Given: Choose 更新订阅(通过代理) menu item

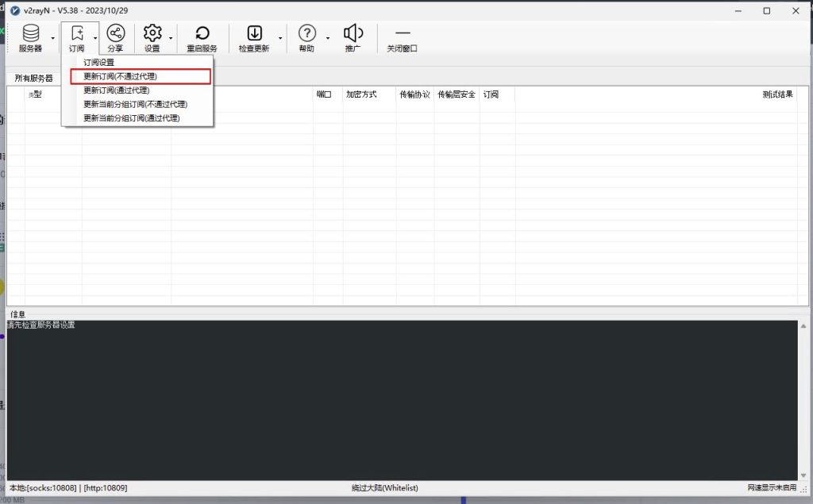Looking at the screenshot, I should tap(137, 90).
